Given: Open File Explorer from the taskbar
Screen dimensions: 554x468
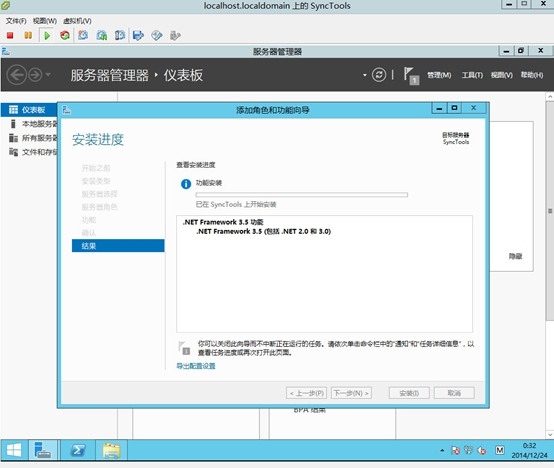Looking at the screenshot, I should 112,450.
